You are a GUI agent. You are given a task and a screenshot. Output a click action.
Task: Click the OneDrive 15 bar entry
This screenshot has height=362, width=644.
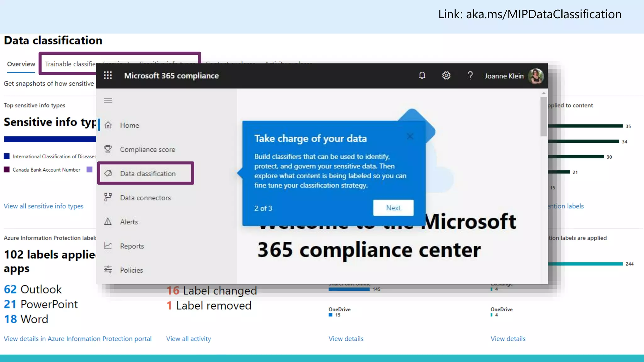pyautogui.click(x=335, y=315)
